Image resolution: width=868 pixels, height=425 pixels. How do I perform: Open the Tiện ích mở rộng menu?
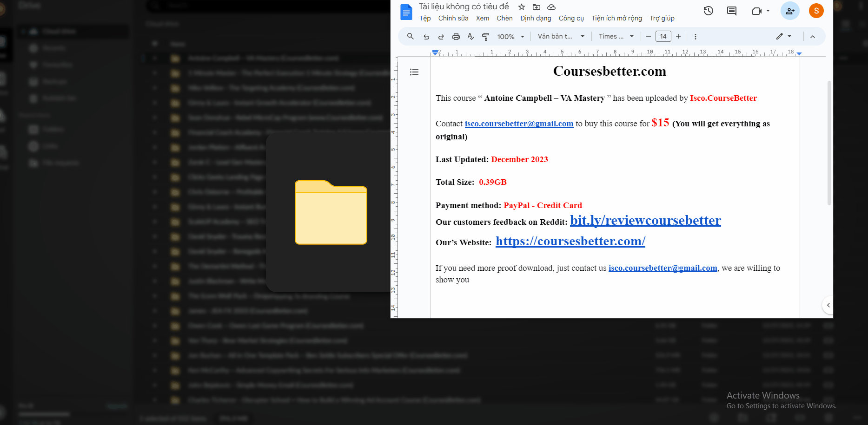[616, 18]
